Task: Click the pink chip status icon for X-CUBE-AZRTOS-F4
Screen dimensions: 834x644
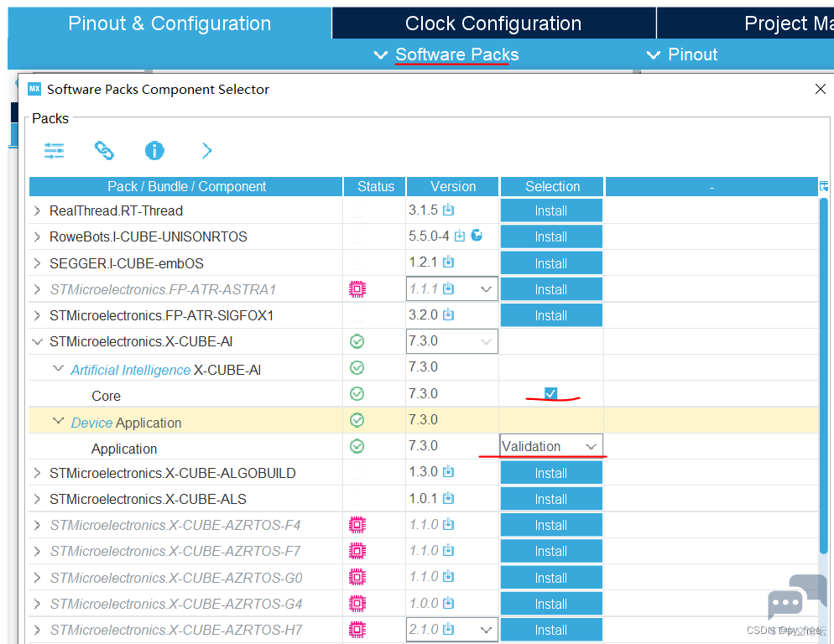Action: click(357, 526)
